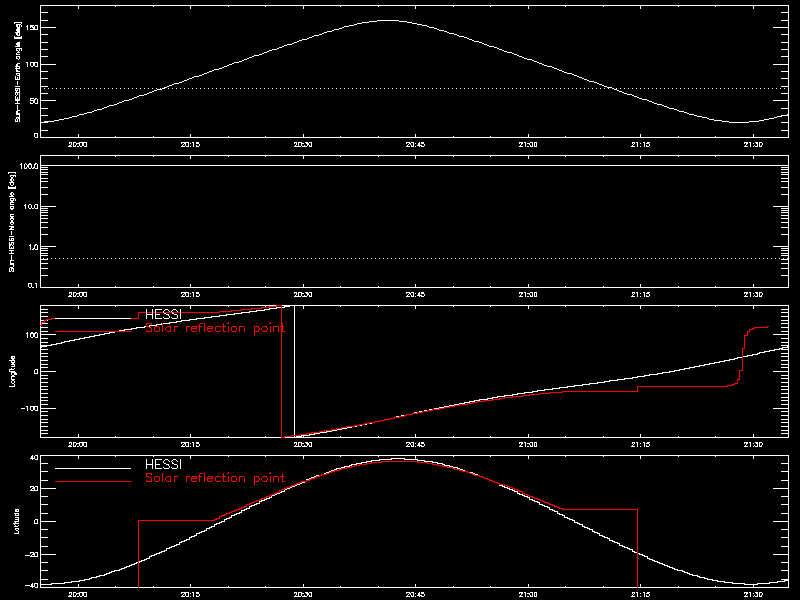Click the '100.0' tick on Noon angle axis
This screenshot has width=800, height=600.
[29, 166]
